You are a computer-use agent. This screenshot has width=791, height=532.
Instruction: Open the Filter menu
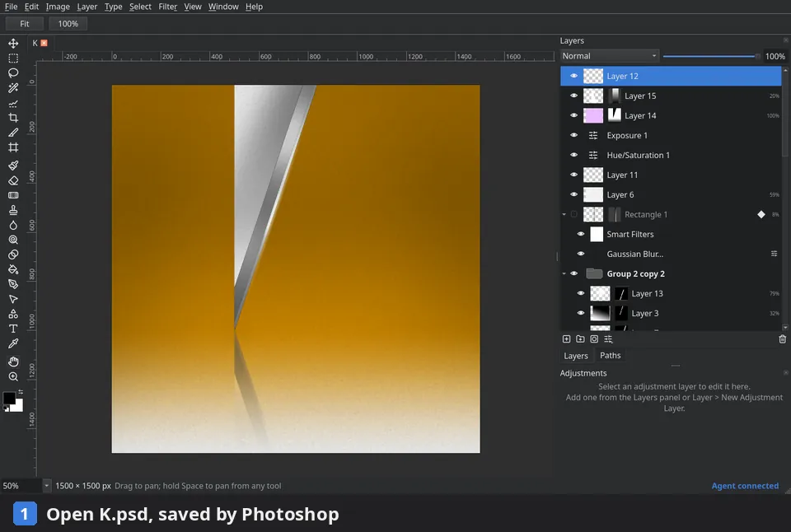(167, 7)
